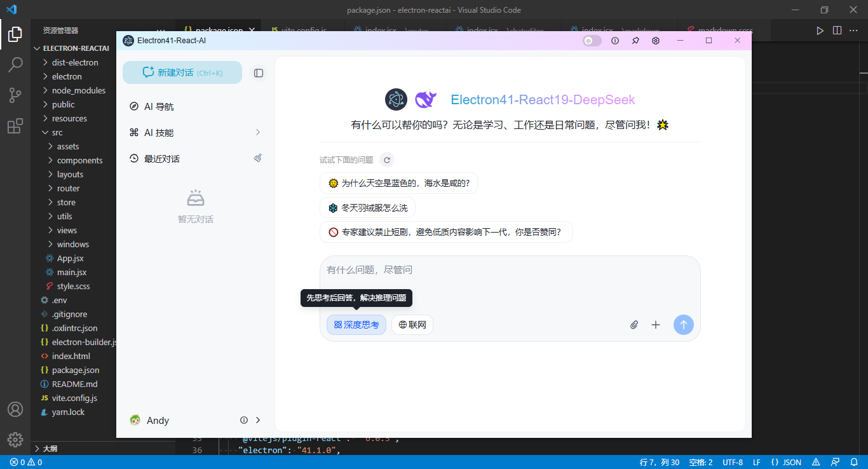Start a new chat with 新建对话 button
868x469 pixels.
[182, 72]
